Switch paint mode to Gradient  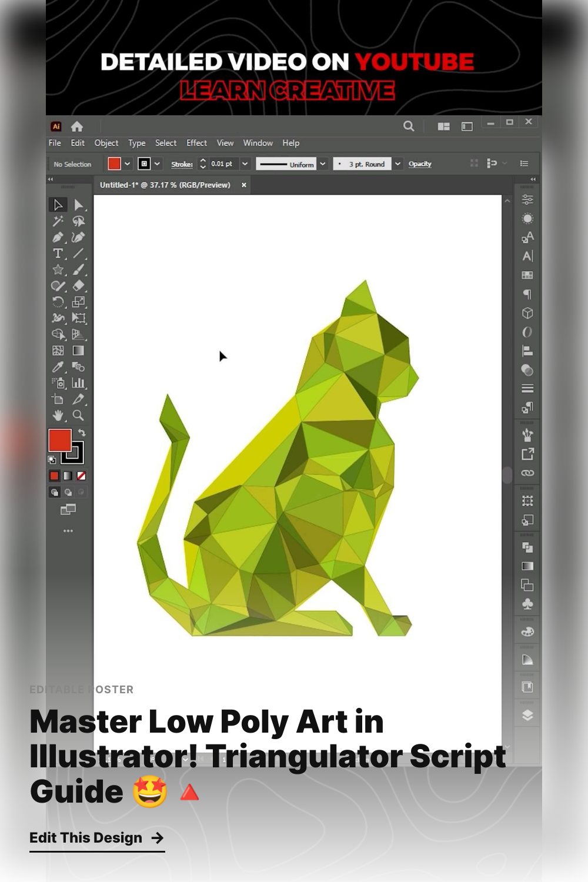(x=68, y=476)
